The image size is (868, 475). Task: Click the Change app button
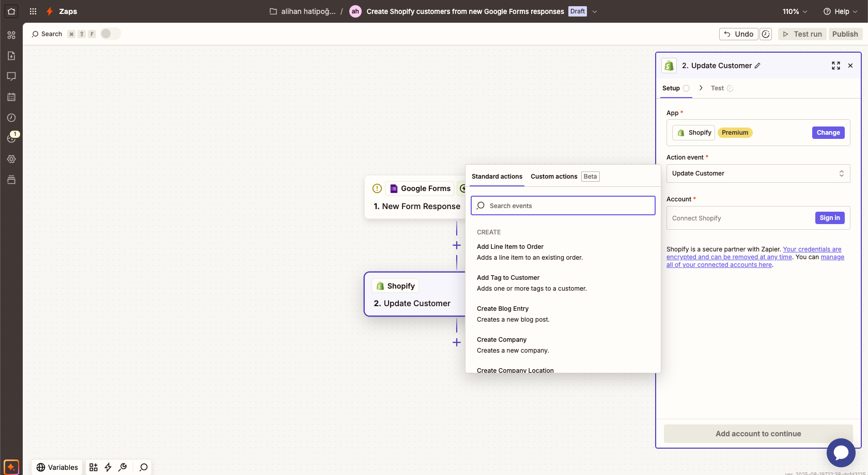tap(828, 133)
